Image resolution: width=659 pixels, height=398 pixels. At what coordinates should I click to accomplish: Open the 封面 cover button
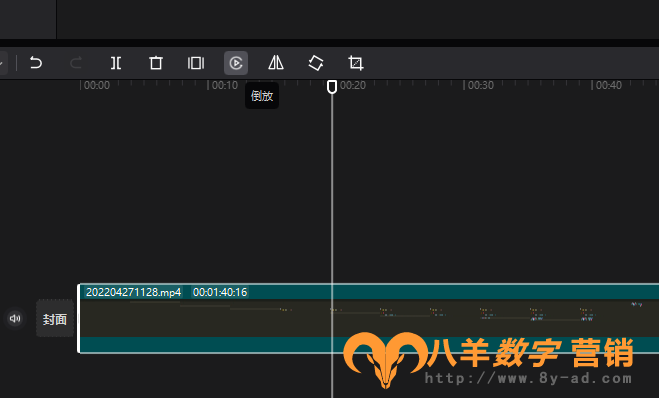pyautogui.click(x=55, y=319)
